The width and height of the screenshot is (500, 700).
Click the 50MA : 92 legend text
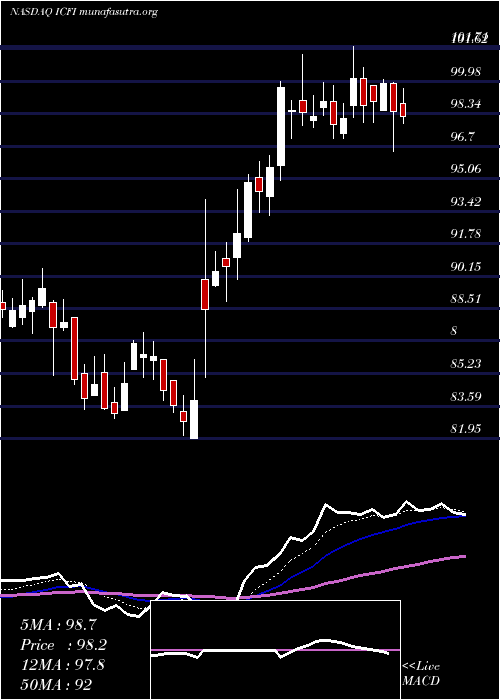[x=57, y=685]
